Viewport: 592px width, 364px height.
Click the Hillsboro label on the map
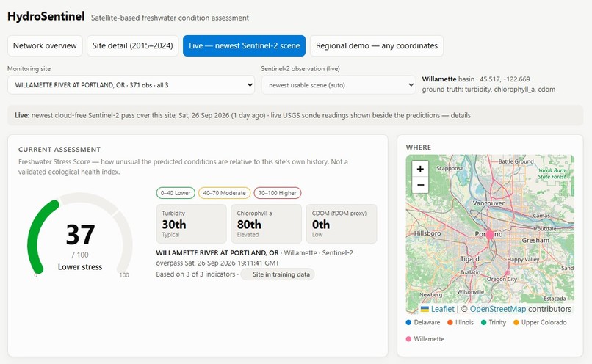click(x=427, y=233)
